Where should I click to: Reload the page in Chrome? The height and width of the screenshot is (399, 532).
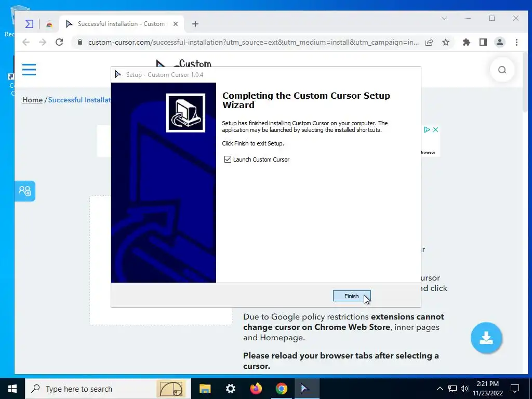pyautogui.click(x=59, y=42)
